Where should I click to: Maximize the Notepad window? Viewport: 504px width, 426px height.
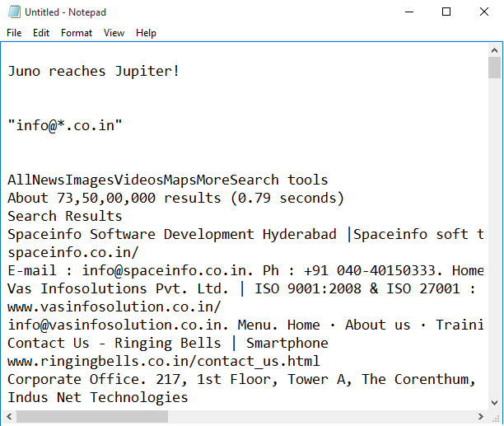click(x=446, y=12)
